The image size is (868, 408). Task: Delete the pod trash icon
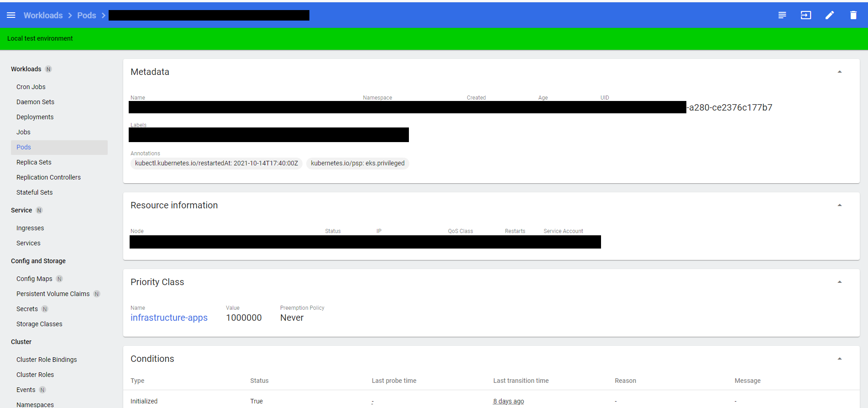(853, 15)
